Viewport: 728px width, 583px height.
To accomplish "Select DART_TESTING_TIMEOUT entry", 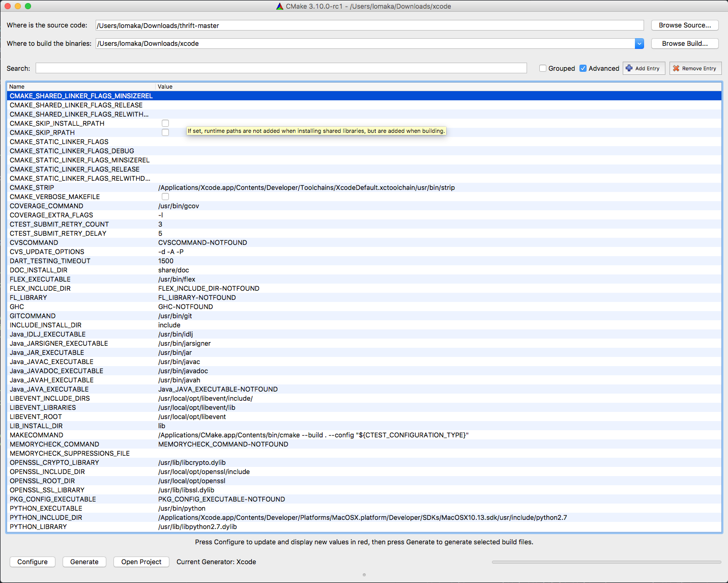I will [364, 261].
